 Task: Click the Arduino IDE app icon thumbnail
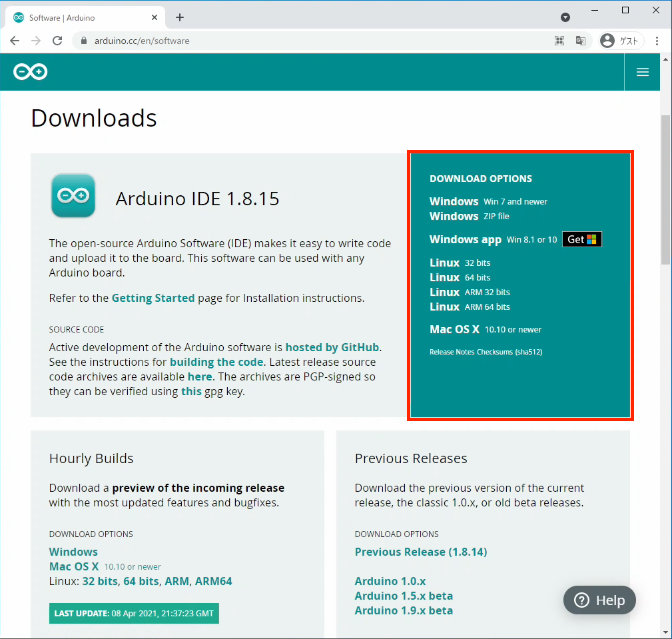pyautogui.click(x=73, y=195)
